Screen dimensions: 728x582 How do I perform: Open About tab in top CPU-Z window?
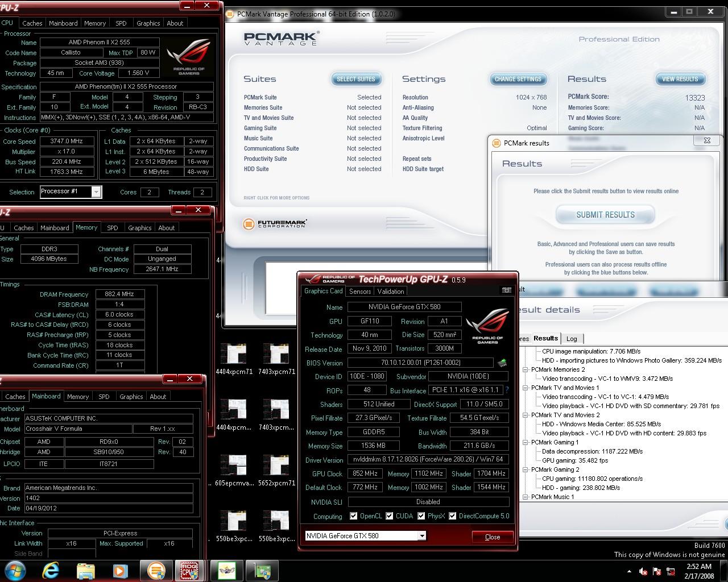point(175,23)
